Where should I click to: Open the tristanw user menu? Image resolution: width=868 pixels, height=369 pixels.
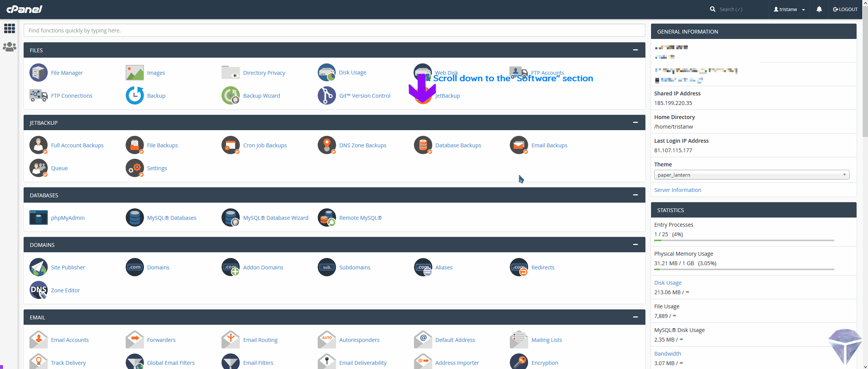789,9
